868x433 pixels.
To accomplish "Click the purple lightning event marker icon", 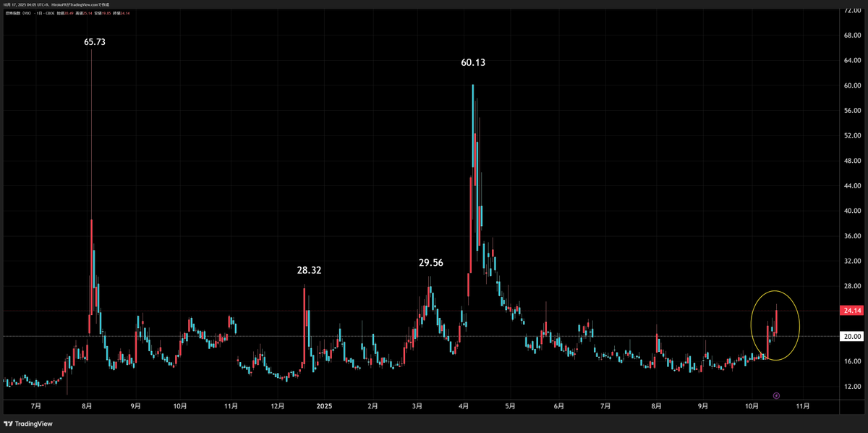I will [x=775, y=395].
